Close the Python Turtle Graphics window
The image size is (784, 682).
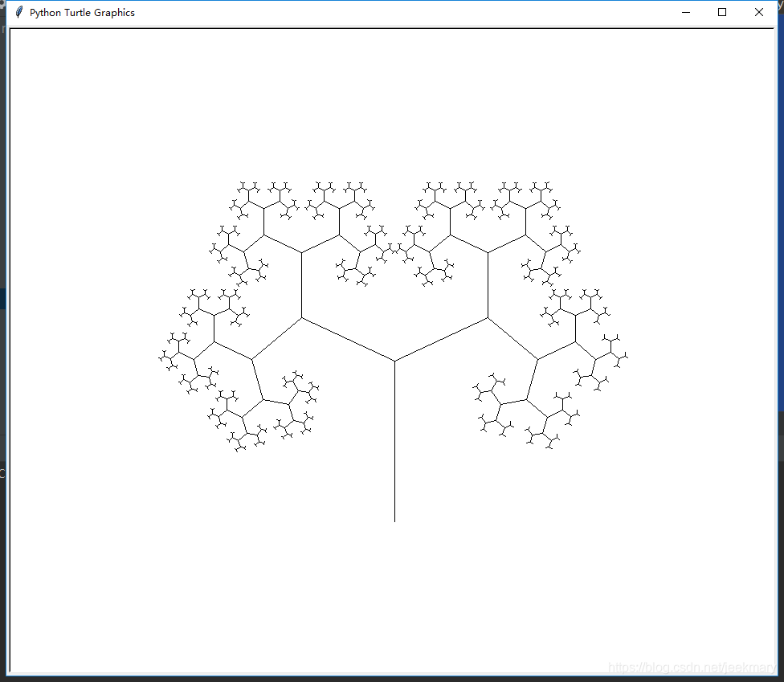point(759,12)
